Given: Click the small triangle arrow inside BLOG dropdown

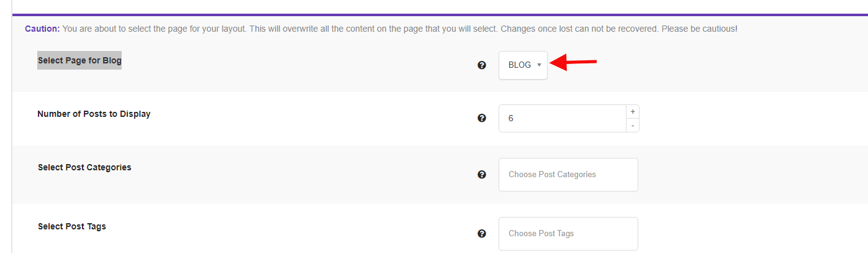Looking at the screenshot, I should pos(539,65).
